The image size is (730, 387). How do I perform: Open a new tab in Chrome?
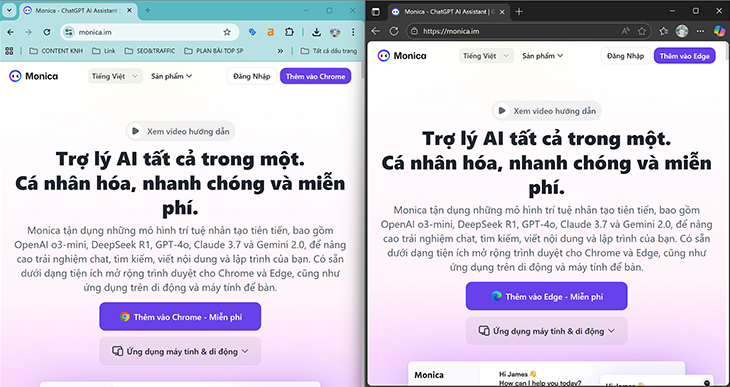[148, 10]
